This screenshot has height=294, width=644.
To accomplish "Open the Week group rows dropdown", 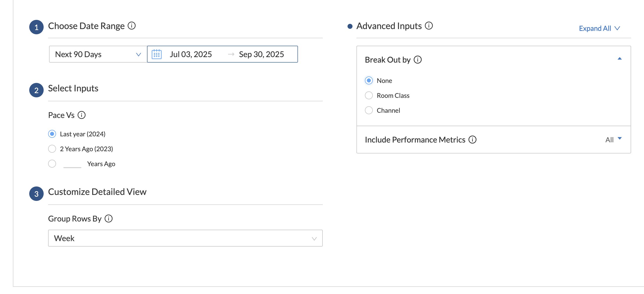I will point(185,238).
